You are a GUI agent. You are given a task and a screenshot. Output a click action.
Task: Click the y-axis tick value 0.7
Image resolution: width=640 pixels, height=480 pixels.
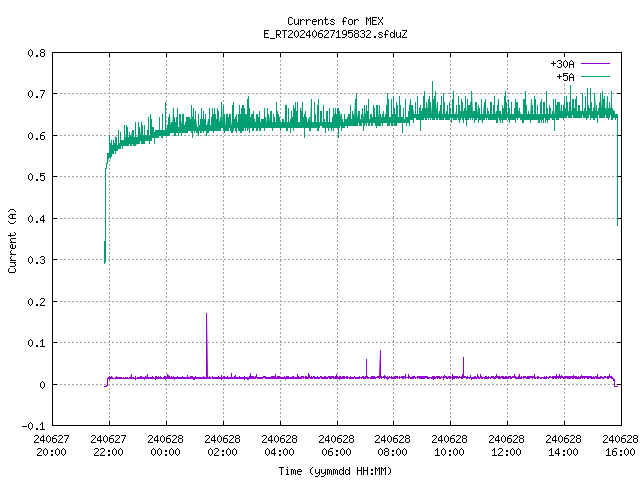[36, 94]
